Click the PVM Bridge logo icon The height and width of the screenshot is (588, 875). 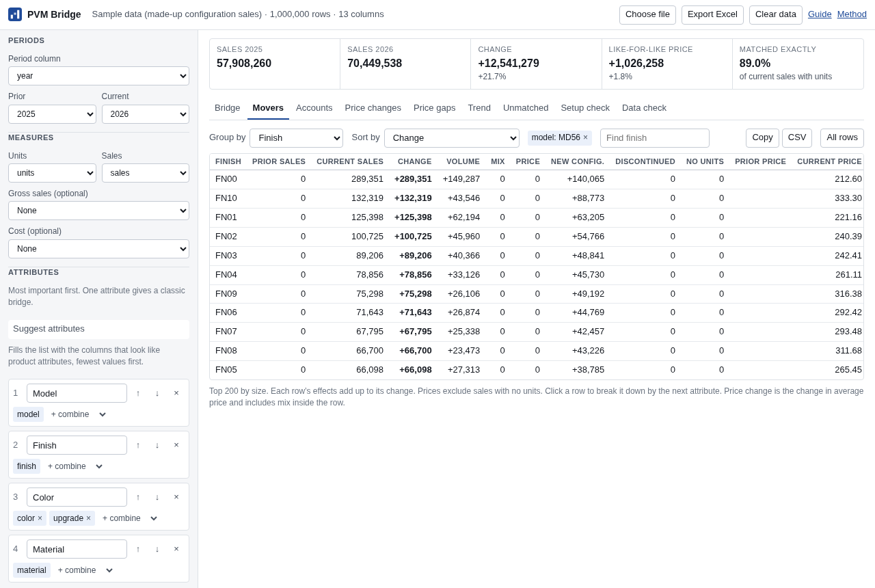click(15, 14)
